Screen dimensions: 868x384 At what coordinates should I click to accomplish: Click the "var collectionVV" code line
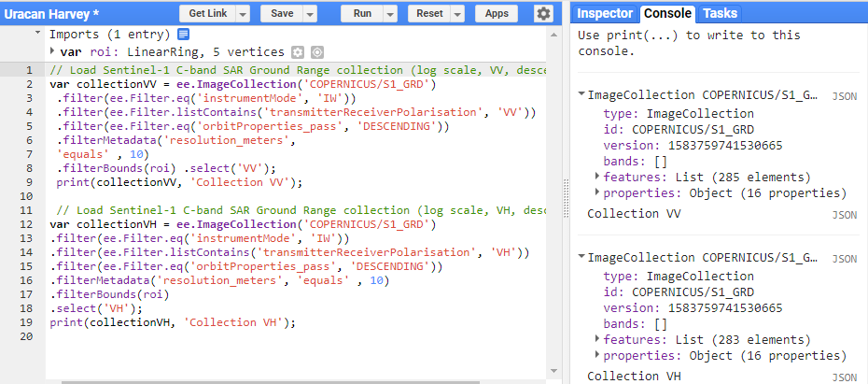tap(243, 85)
